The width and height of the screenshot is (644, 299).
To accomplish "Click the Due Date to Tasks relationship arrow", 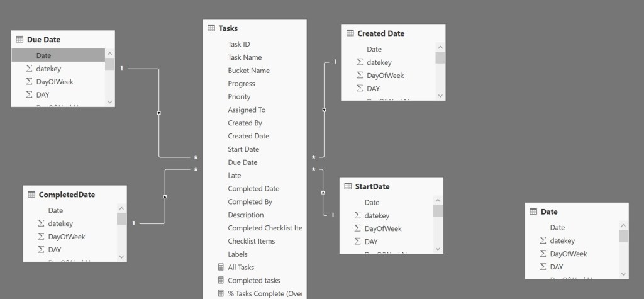I will coord(158,113).
